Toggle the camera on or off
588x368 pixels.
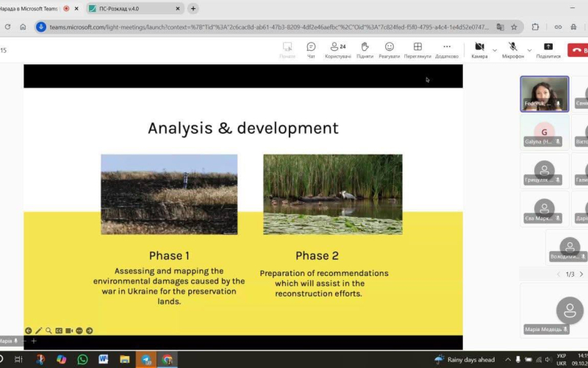(479, 49)
